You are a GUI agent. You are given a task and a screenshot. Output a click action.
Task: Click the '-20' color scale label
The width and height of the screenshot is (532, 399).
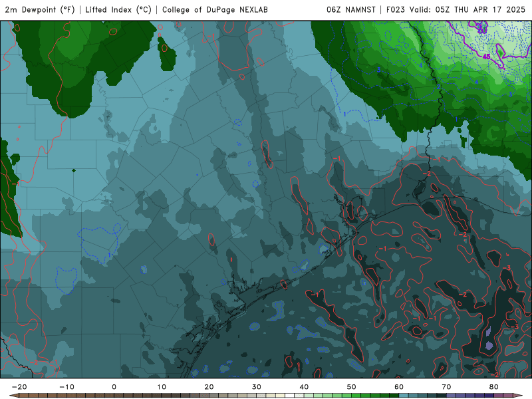[19, 387]
